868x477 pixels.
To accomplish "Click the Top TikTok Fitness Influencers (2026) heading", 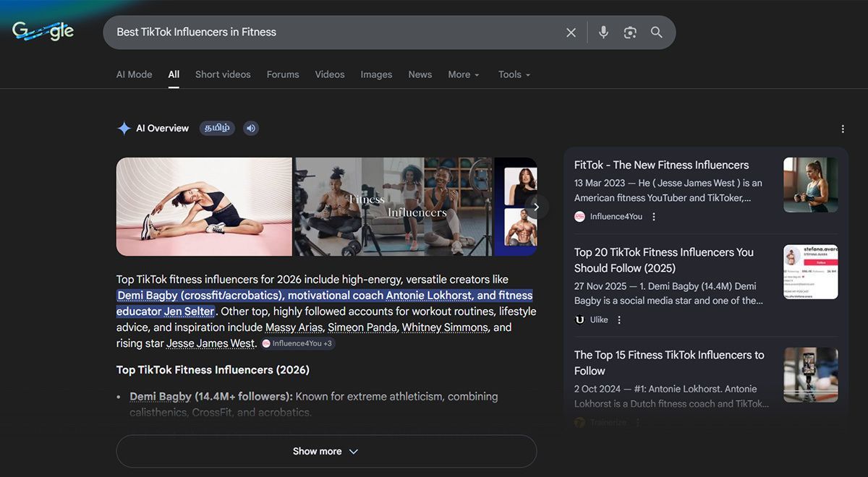I will (x=213, y=370).
